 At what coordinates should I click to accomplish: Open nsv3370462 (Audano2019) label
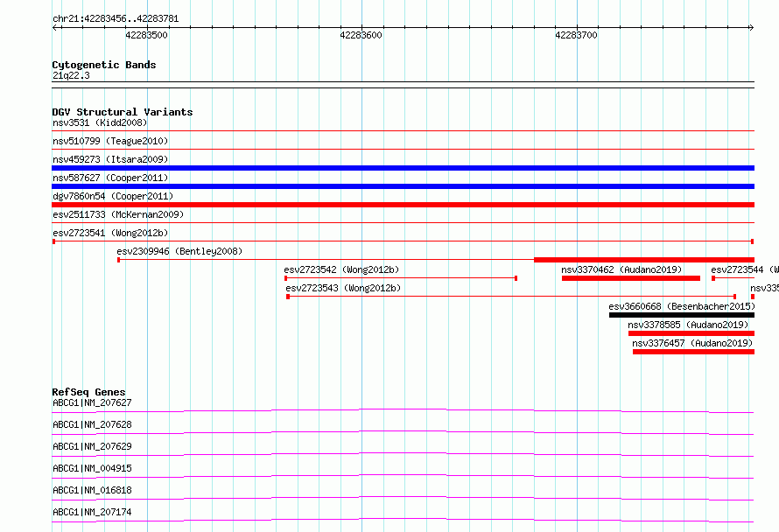coord(621,269)
